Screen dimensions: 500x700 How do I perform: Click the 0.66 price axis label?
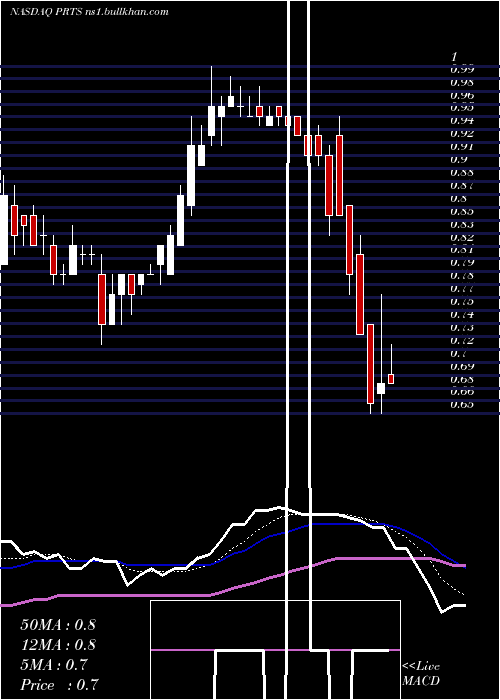pos(462,392)
